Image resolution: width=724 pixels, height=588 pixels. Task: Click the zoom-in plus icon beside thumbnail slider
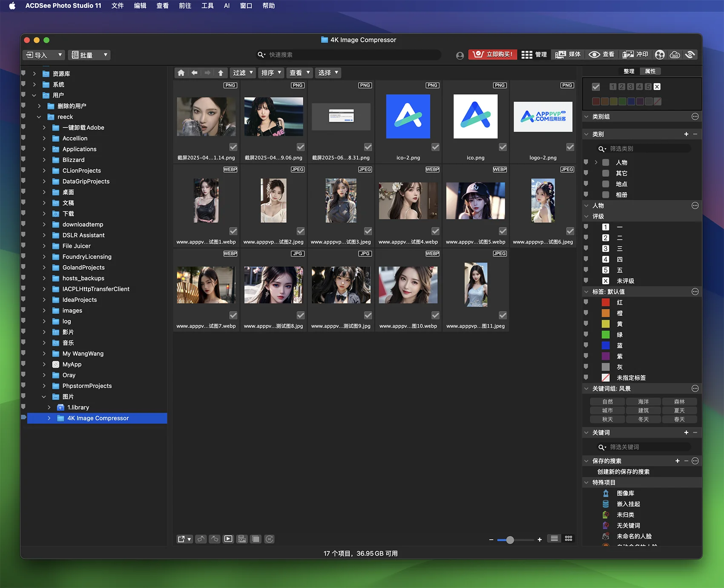pos(540,539)
